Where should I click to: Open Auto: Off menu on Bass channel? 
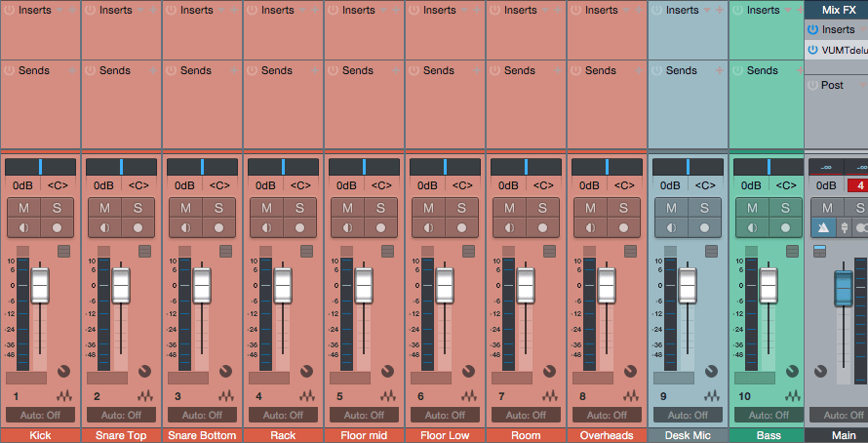click(x=769, y=415)
